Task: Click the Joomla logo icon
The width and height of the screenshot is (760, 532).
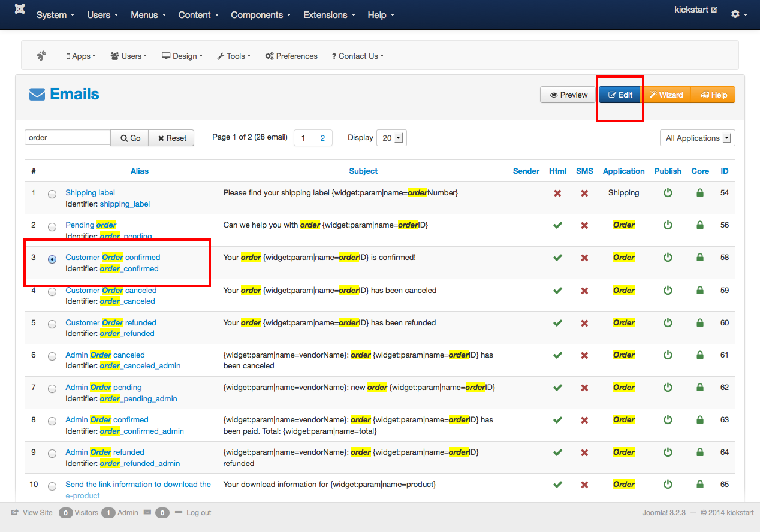Action: coord(20,10)
